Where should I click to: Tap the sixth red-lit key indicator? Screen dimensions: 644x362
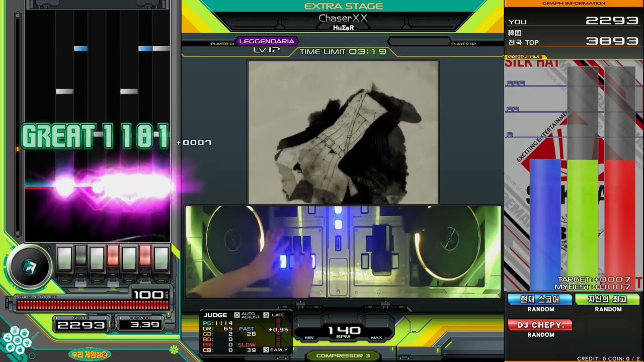(145, 256)
